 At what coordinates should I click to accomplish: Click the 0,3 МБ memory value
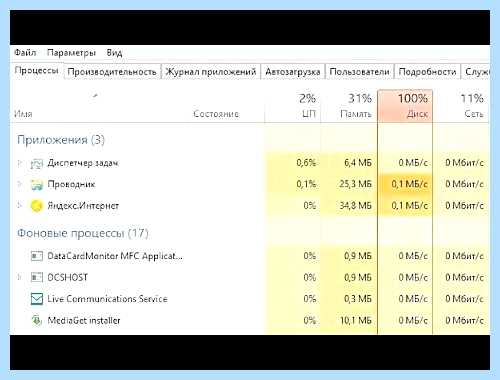click(x=358, y=299)
